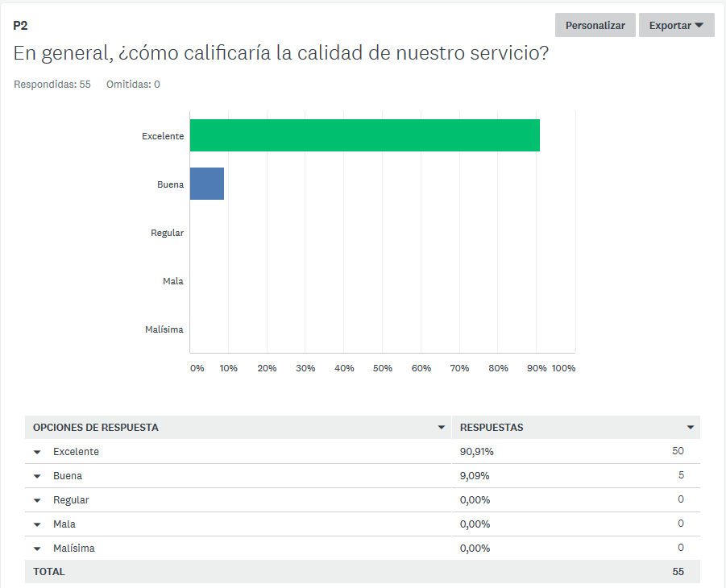Click the 9,09% value for Buena
Screen dimensions: 726x588
[x=474, y=476]
